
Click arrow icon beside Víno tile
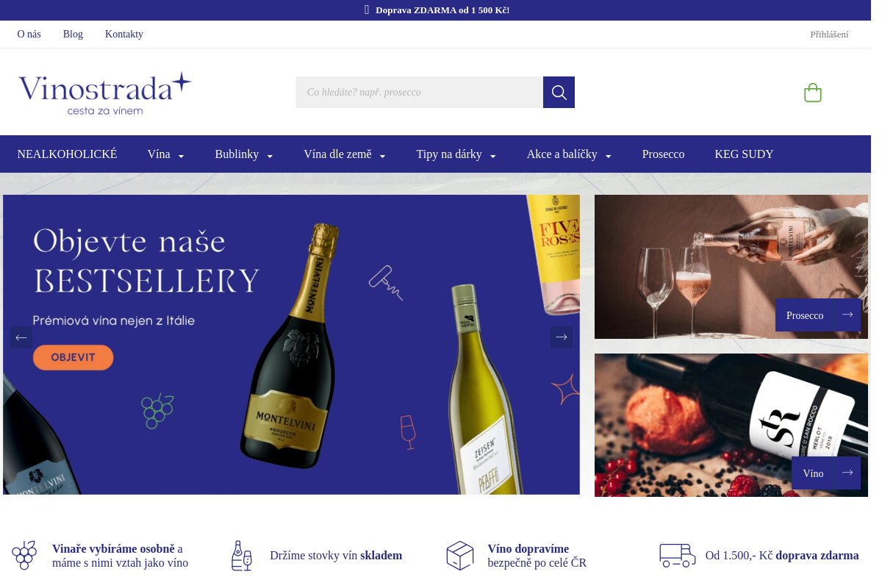(847, 473)
